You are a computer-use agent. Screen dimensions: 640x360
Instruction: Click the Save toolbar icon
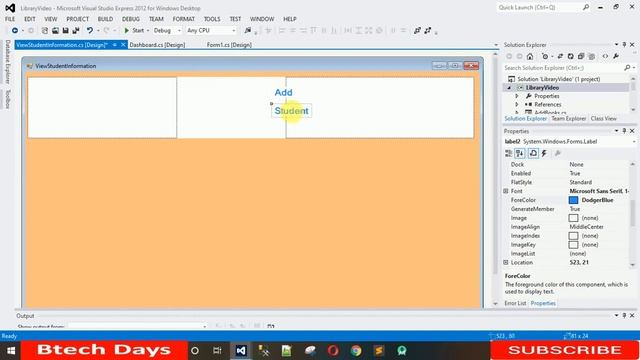click(65, 31)
